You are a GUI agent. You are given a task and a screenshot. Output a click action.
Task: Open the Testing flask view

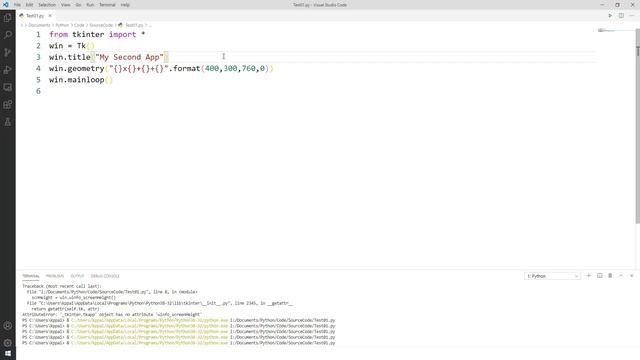coord(8,122)
